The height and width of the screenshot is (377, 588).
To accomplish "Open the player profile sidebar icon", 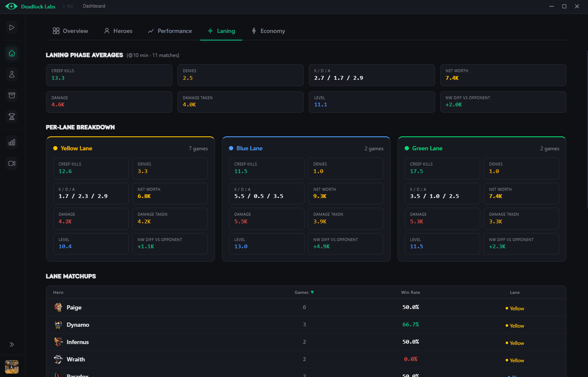I will click(11, 74).
